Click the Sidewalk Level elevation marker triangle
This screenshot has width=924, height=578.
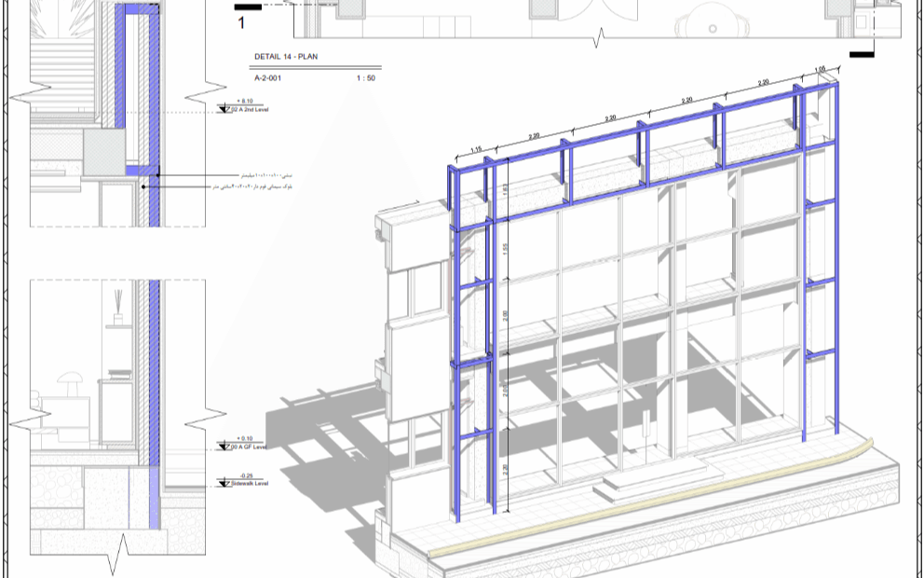pyautogui.click(x=224, y=484)
